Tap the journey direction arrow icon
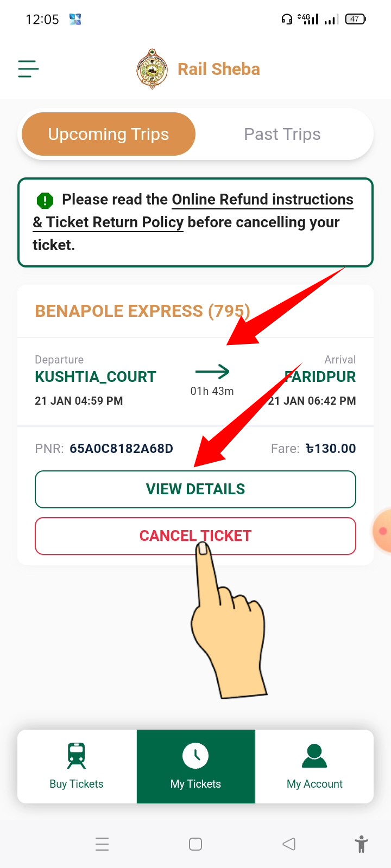This screenshot has width=391, height=868. 212,372
